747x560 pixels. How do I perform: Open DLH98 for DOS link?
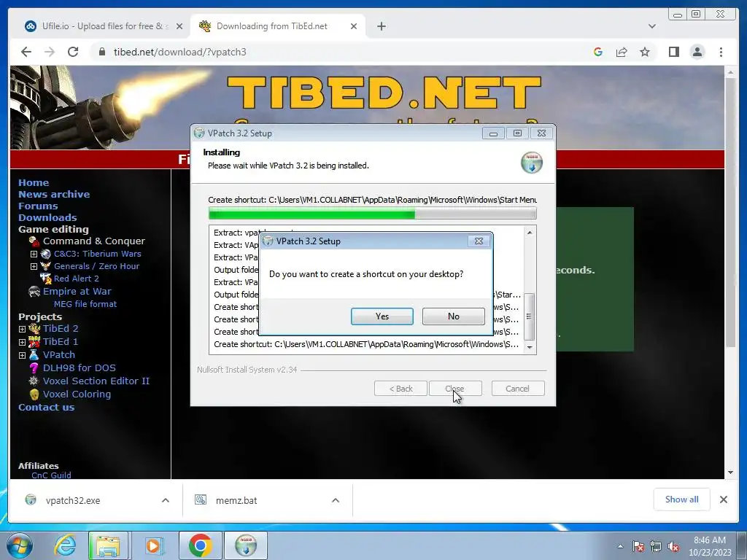click(x=79, y=367)
